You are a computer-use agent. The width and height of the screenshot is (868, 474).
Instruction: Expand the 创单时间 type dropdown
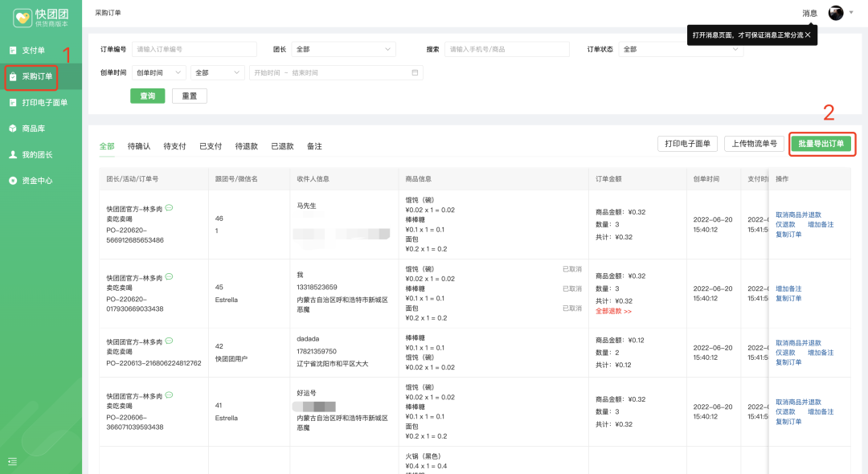pyautogui.click(x=158, y=72)
